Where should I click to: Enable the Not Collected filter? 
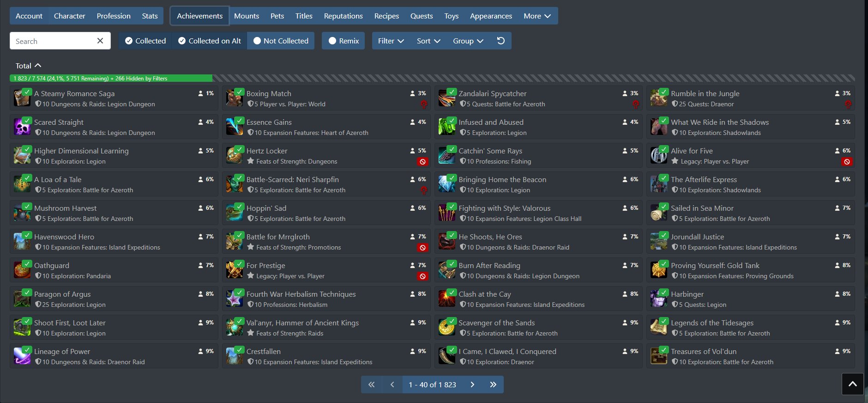click(281, 41)
